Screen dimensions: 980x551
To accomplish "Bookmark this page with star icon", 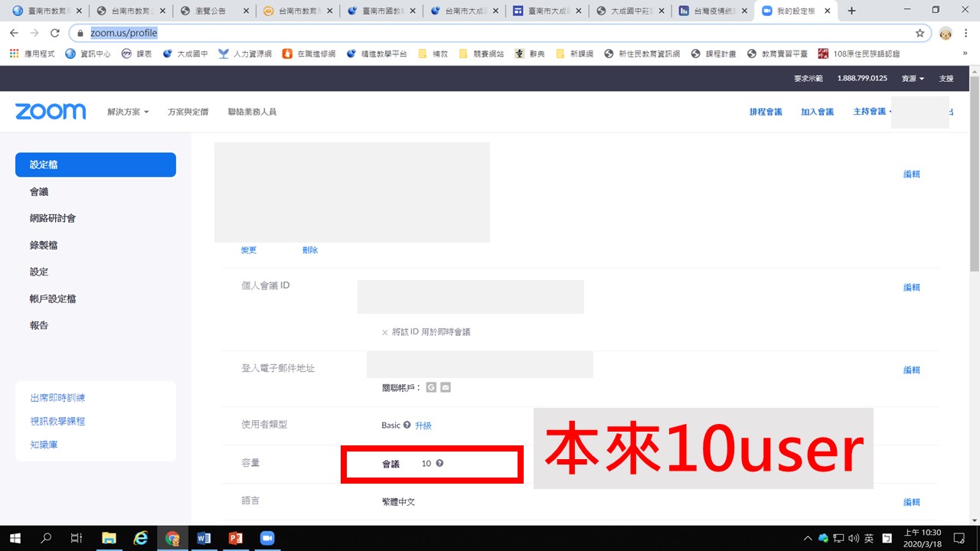I will (920, 33).
